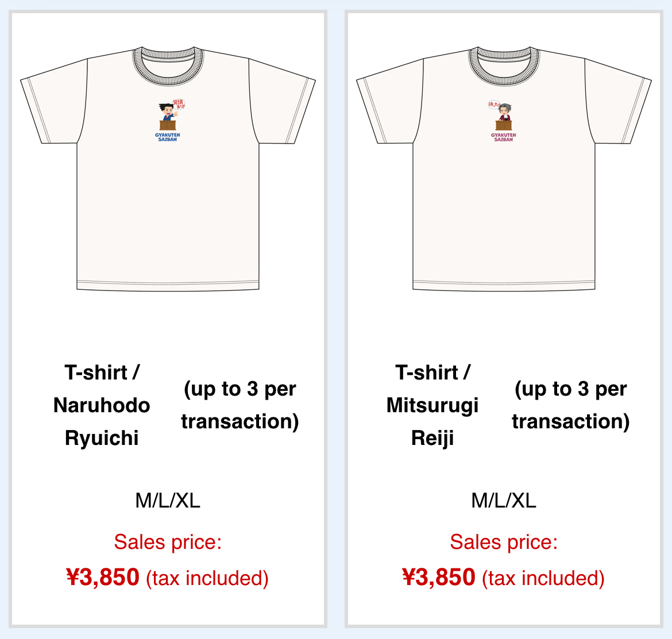Select the M/L/XL sizes under Naruhodo shirt
The height and width of the screenshot is (639, 672).
coord(168,501)
